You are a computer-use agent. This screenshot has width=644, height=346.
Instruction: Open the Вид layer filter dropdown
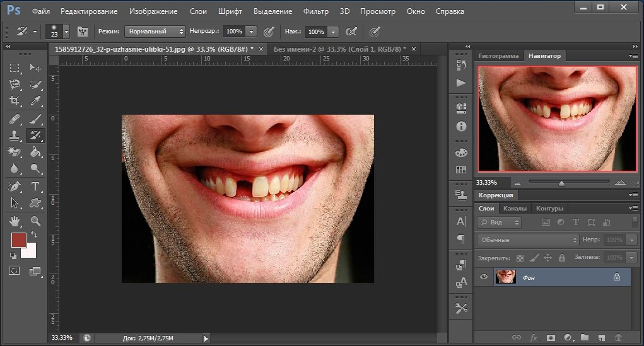(499, 222)
